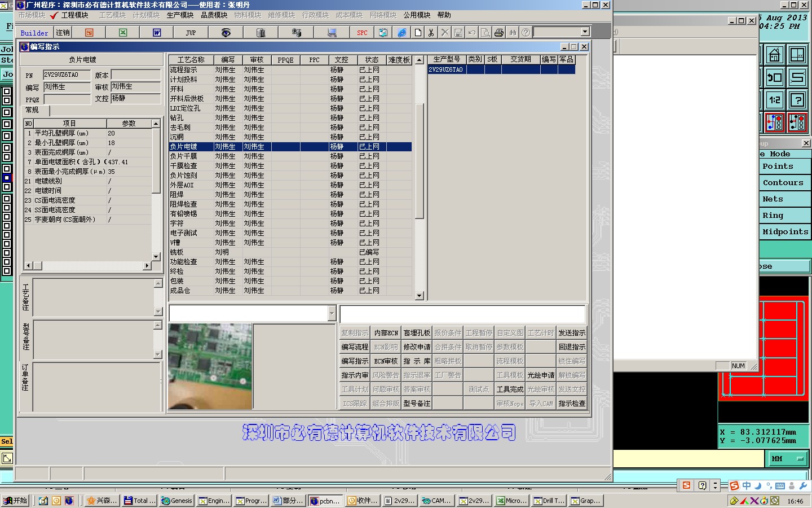Open the 生产模块 menu
This screenshot has width=812, height=508.
coord(180,15)
